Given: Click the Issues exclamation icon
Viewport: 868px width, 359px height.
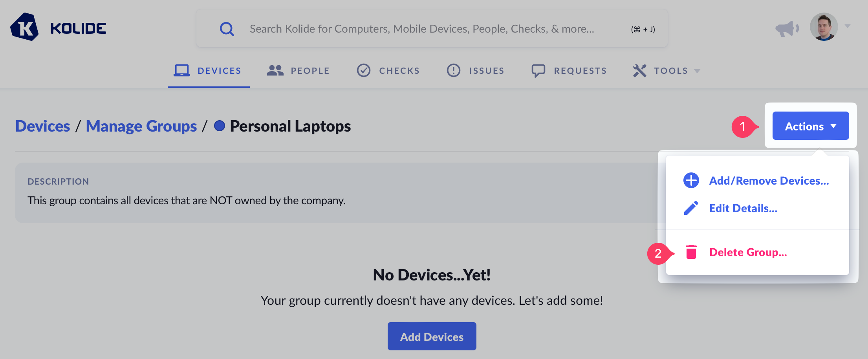Looking at the screenshot, I should click(454, 71).
